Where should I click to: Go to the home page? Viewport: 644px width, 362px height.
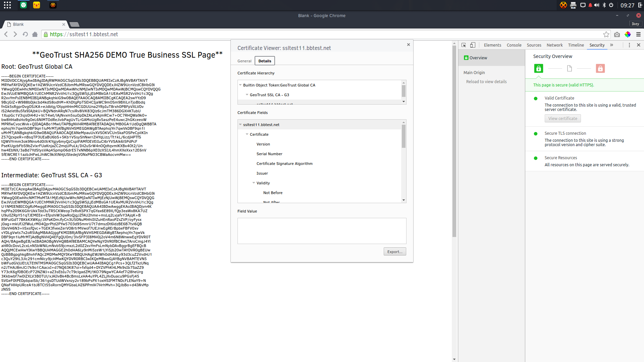tap(35, 34)
